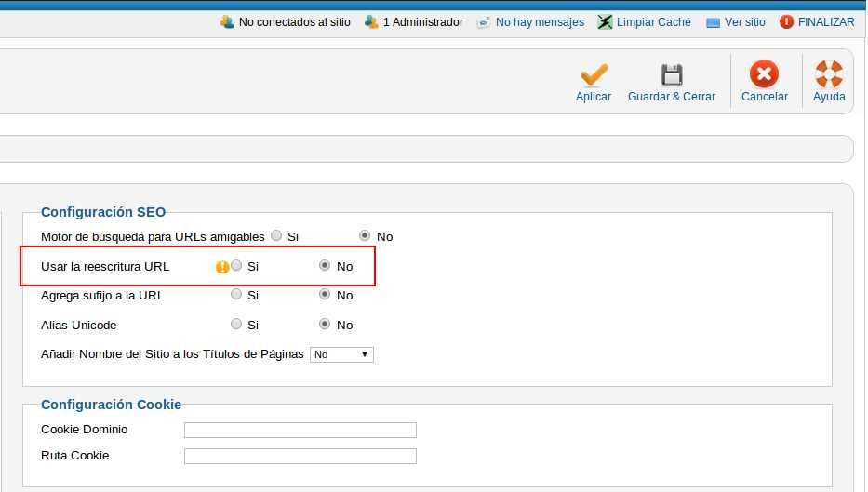The image size is (868, 492).
Task: Click the Ruta Cookie input field
Action: pos(300,456)
